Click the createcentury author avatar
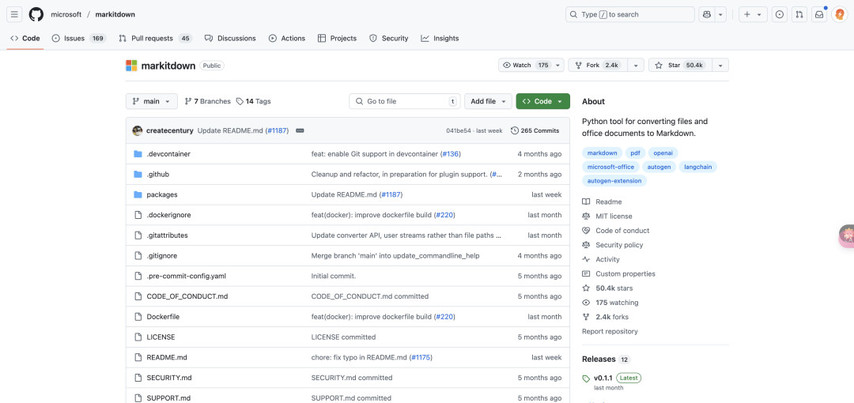 pyautogui.click(x=137, y=131)
